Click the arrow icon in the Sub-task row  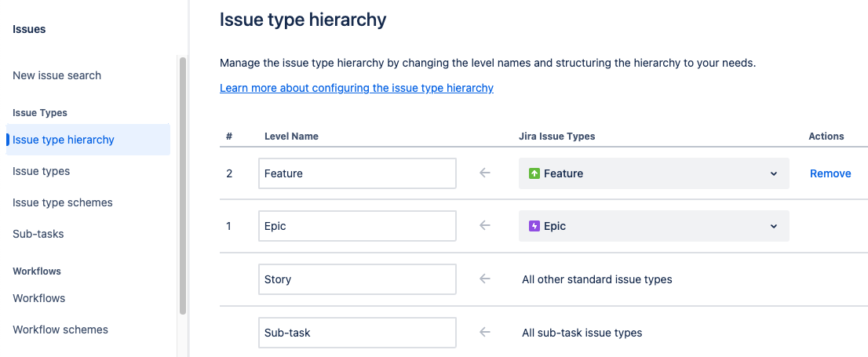pyautogui.click(x=485, y=333)
